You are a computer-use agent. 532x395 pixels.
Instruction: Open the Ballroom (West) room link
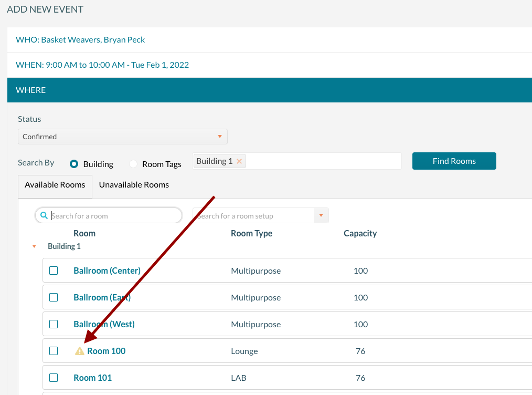pos(104,324)
